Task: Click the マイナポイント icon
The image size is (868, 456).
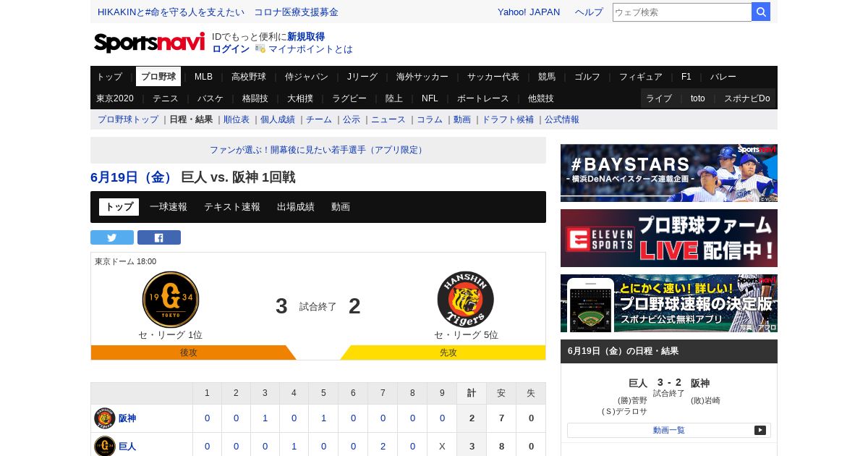Action: (x=260, y=48)
